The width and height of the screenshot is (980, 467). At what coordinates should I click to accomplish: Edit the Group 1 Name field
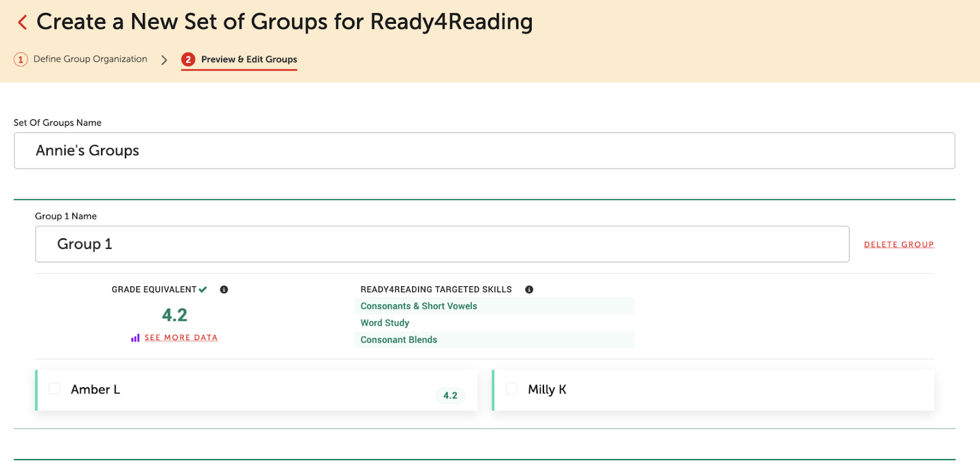(442, 244)
